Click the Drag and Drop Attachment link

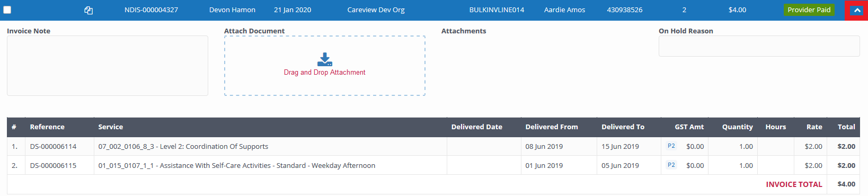[325, 73]
